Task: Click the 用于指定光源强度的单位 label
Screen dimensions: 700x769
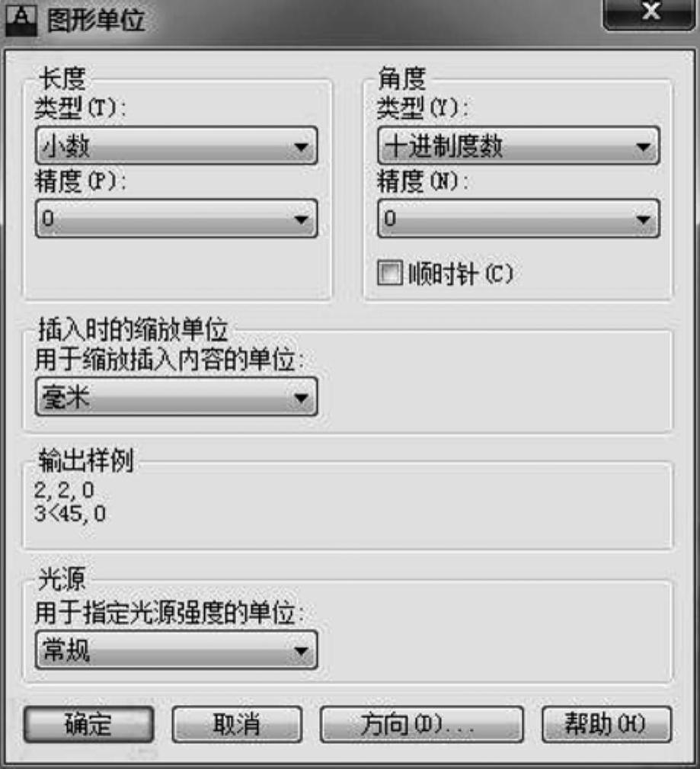Action: pos(174,614)
